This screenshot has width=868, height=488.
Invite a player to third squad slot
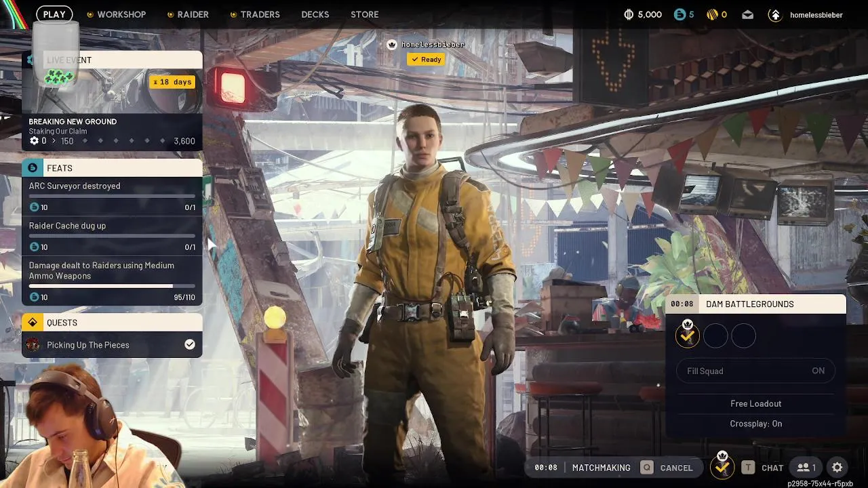743,335
